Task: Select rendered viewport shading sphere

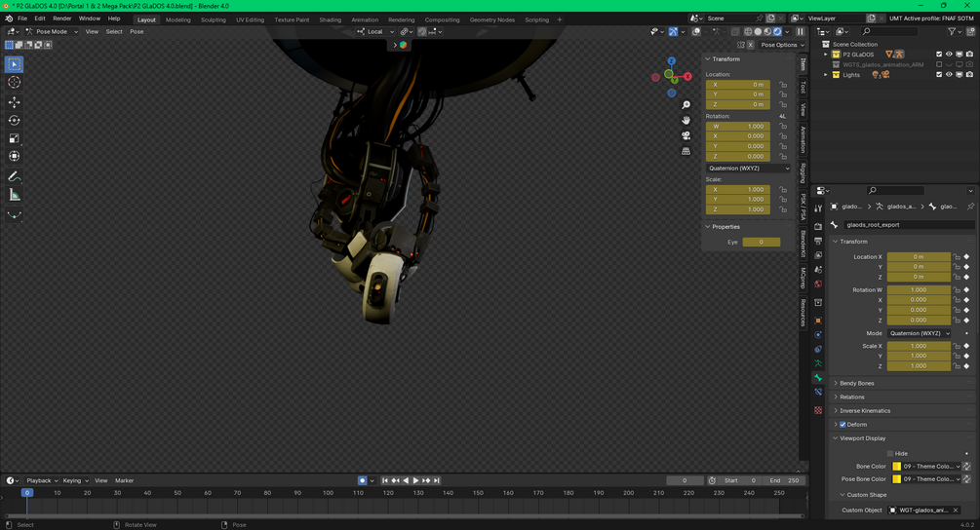Action: [777, 32]
